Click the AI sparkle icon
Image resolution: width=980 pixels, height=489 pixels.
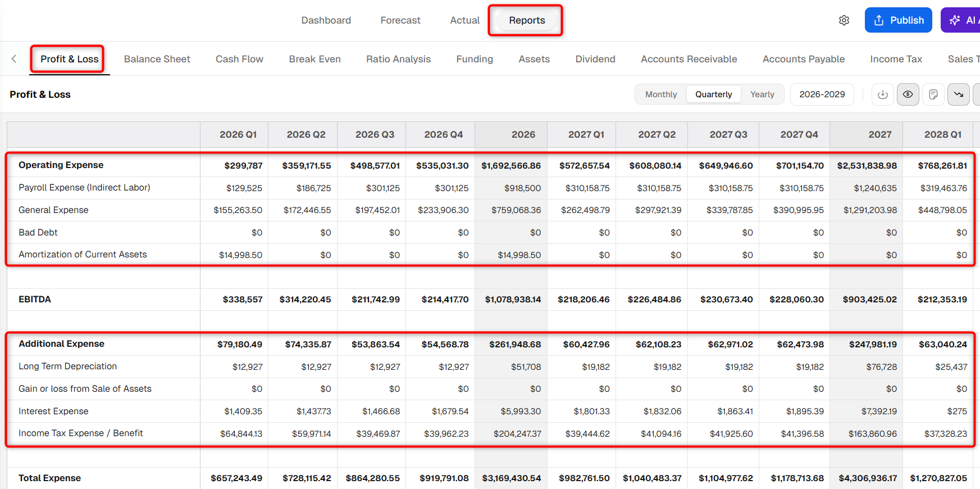(954, 20)
